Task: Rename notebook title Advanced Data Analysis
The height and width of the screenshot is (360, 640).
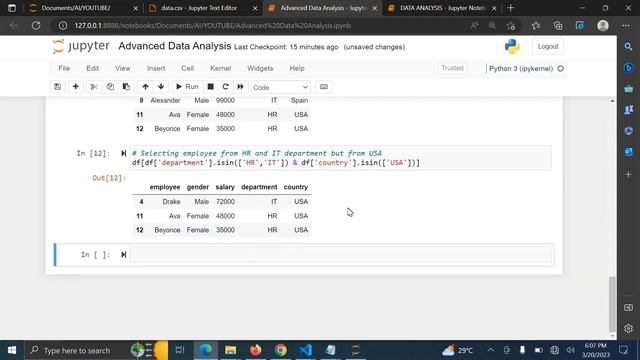Action: coord(175,46)
